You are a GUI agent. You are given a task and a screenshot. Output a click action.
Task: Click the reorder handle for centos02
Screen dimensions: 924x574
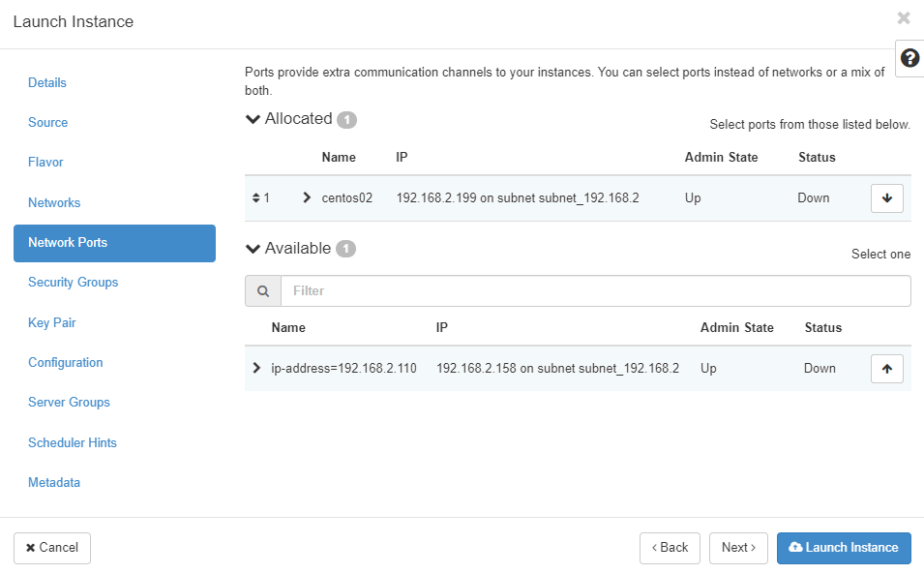coord(256,198)
